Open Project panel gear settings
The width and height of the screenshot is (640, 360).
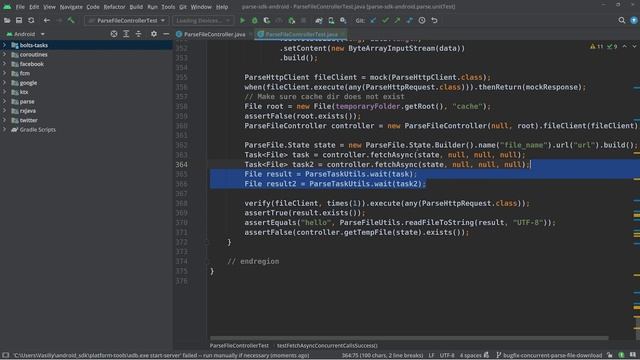154,34
